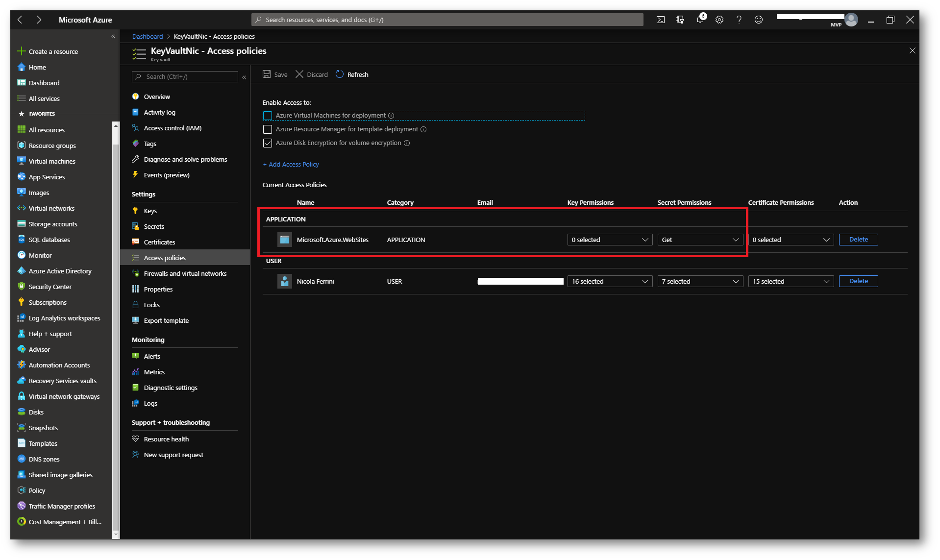Open Azure Active Directory favorite
Image resolution: width=940 pixels, height=560 pixels.
[60, 271]
